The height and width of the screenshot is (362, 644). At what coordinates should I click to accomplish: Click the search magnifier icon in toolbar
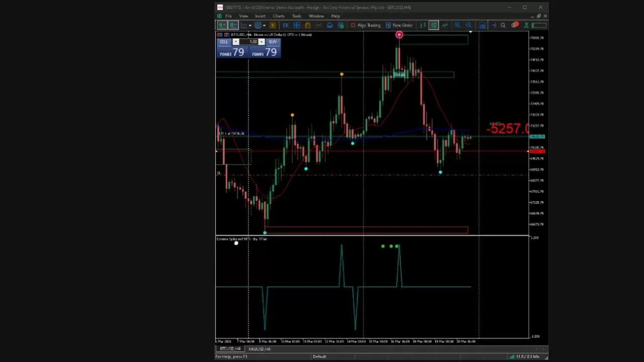coord(503,25)
